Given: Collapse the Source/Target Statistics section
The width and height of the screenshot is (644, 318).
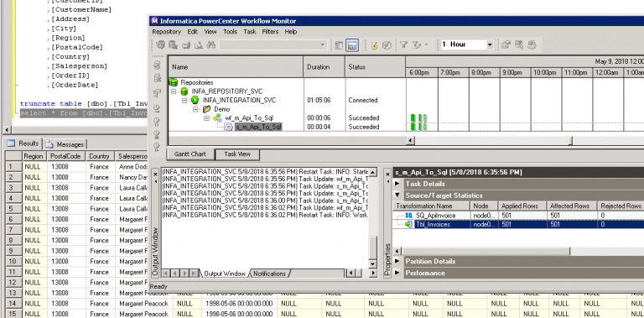Looking at the screenshot, I should (397, 195).
